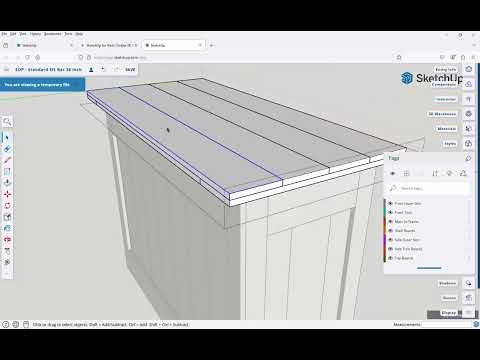Image resolution: width=480 pixels, height=360 pixels.
Task: Hide the Shelf Boards tag
Action: pyautogui.click(x=390, y=231)
